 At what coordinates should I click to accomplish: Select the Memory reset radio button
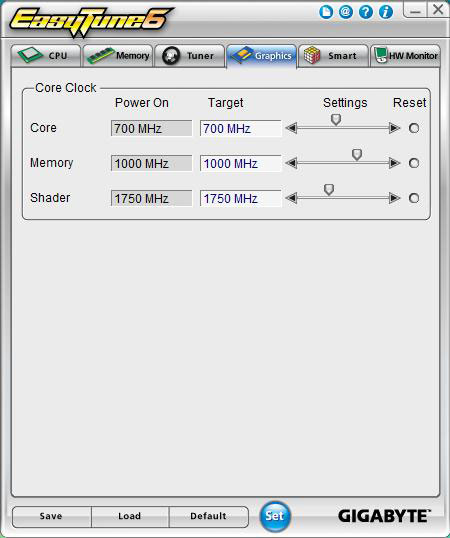click(x=414, y=163)
